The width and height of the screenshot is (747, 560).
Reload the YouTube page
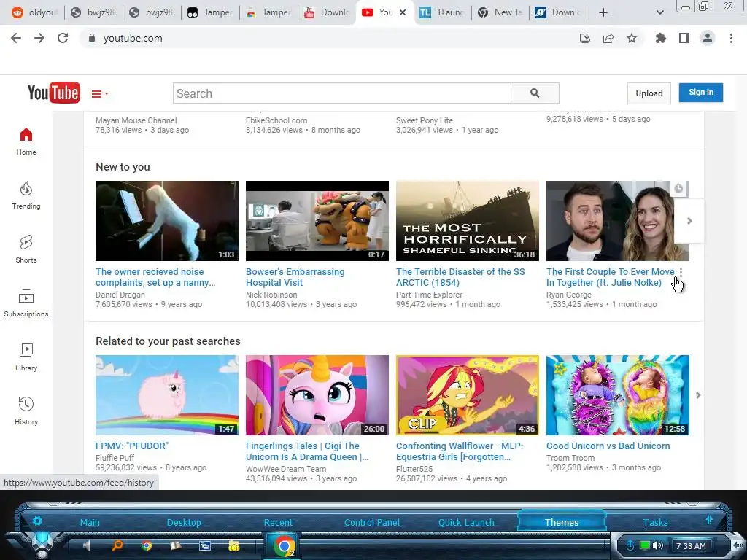tap(63, 38)
